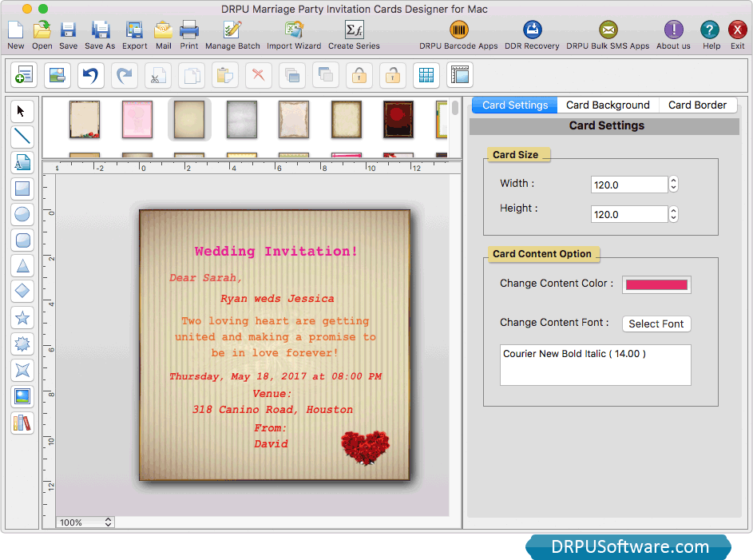Choose the pink card template thumbnail
Image resolution: width=753 pixels, height=560 pixels.
[137, 119]
